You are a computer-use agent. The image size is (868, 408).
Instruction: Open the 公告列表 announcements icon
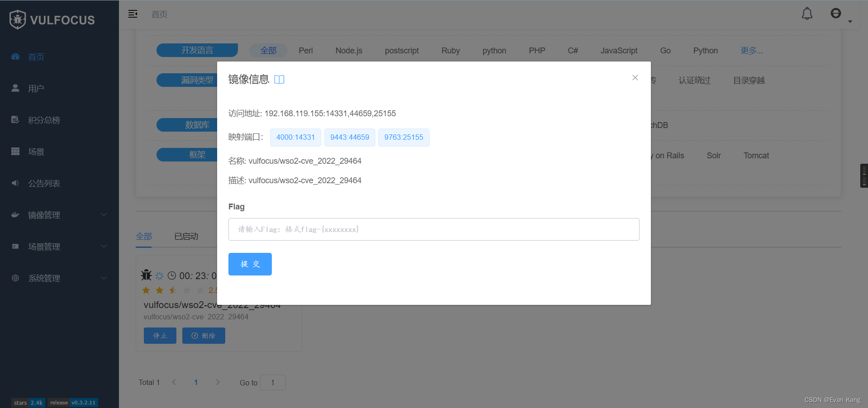coord(15,183)
